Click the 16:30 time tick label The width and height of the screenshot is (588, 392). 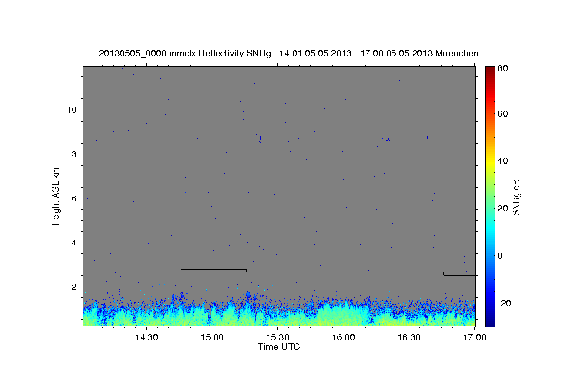point(410,337)
